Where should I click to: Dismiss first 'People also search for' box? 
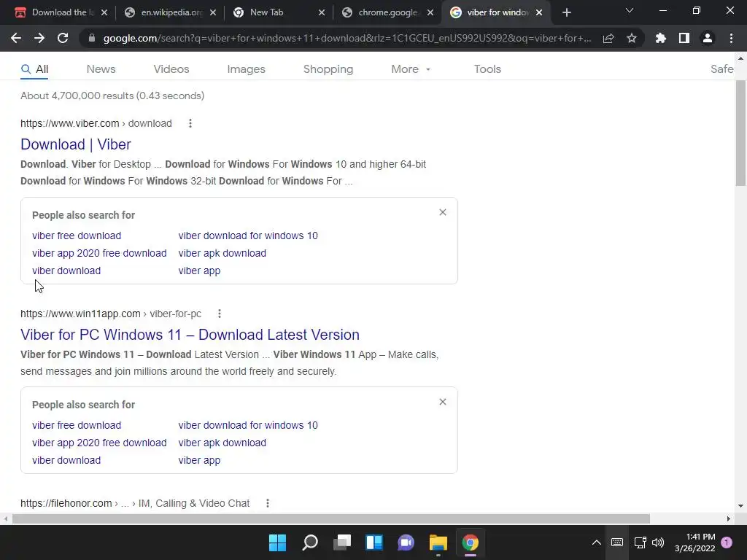443,212
